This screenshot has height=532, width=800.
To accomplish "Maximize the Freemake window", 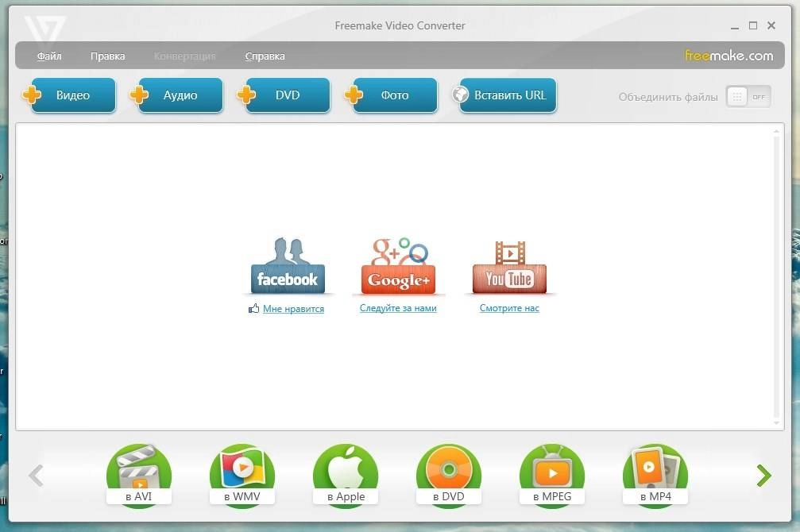I will tap(753, 25).
